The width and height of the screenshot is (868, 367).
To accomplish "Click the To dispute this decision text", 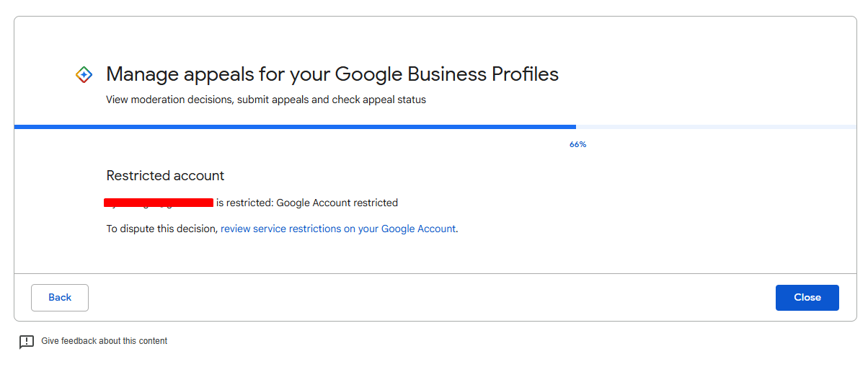I will coord(161,229).
